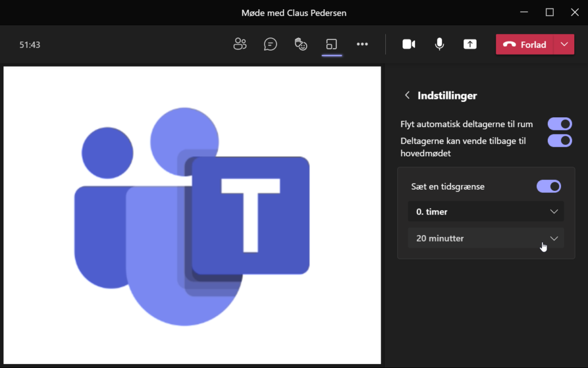This screenshot has height=368, width=588.
Task: Expand the Forlad dropdown arrow
Action: (x=564, y=44)
